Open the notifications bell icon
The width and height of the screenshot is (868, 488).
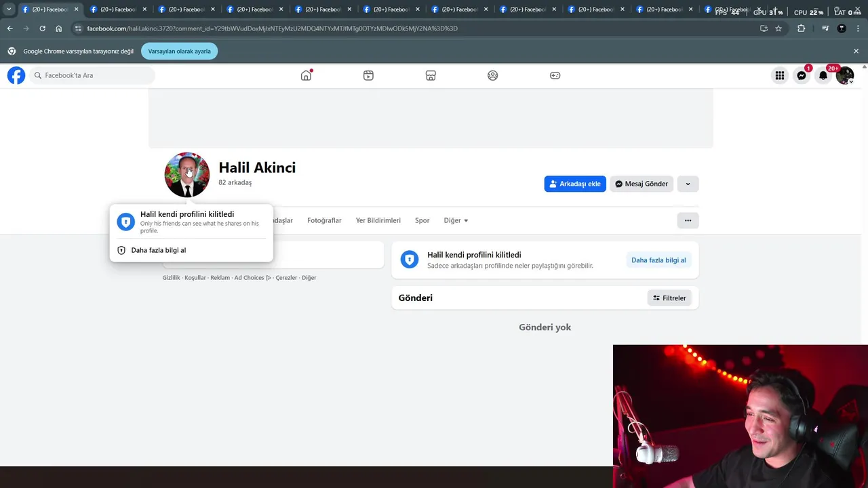(x=823, y=75)
